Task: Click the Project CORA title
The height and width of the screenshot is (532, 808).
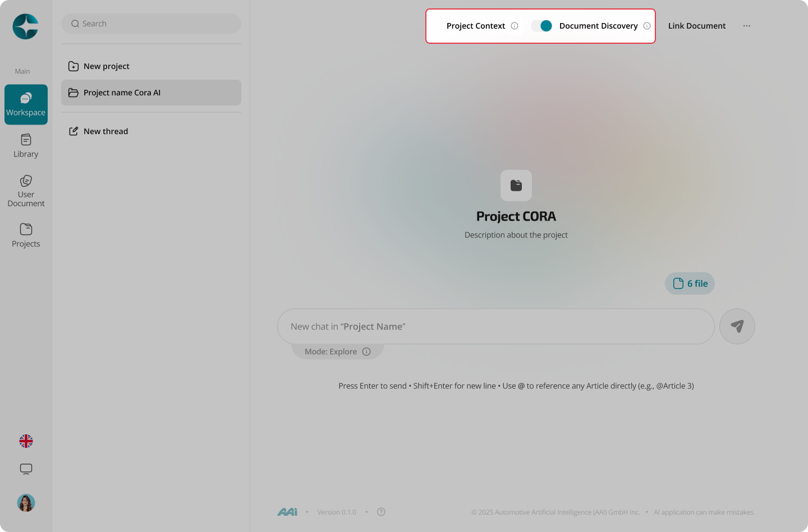Action: click(516, 217)
